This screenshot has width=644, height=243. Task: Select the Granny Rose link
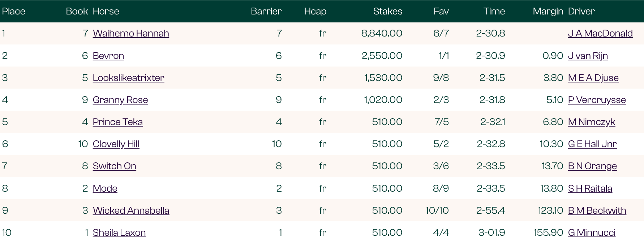(x=120, y=100)
